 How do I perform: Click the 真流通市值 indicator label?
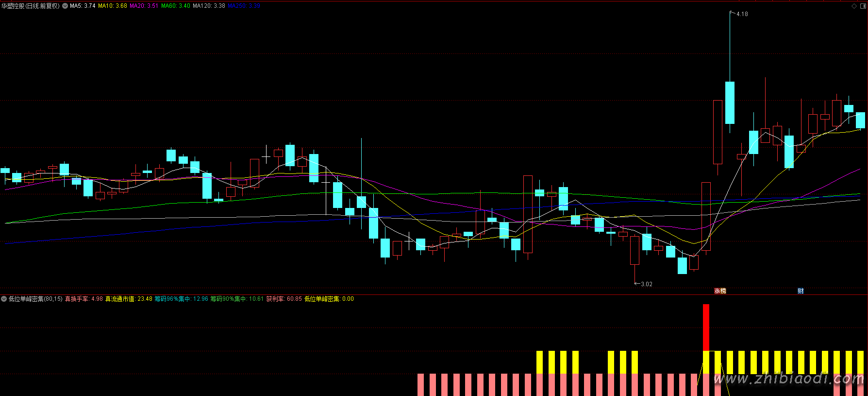pyautogui.click(x=129, y=299)
